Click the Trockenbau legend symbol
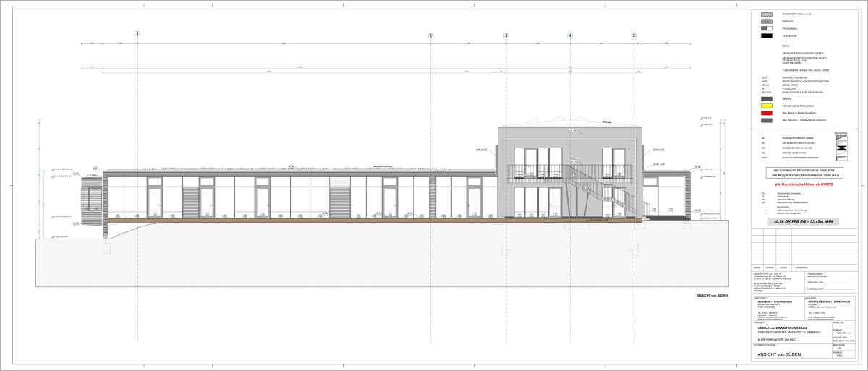The image size is (868, 371). pos(766,28)
